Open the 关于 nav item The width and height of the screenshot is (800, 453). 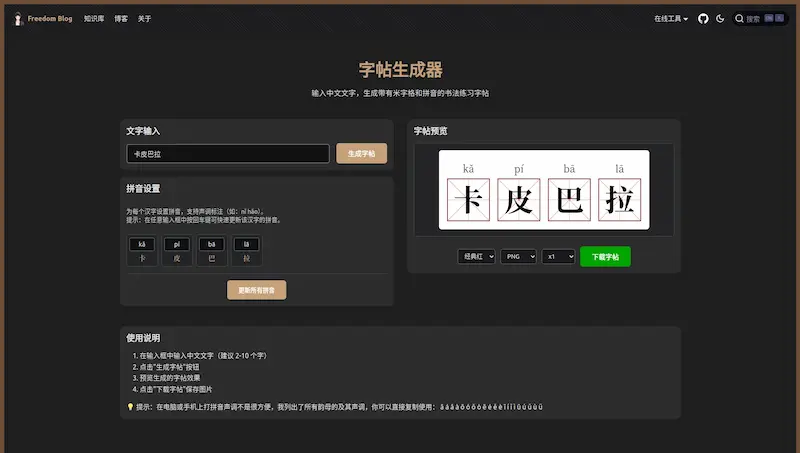click(x=144, y=19)
